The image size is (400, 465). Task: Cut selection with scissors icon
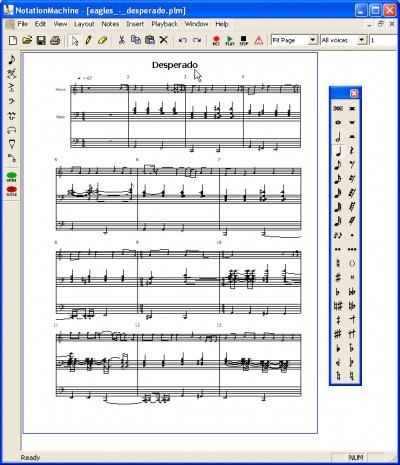[x=122, y=40]
